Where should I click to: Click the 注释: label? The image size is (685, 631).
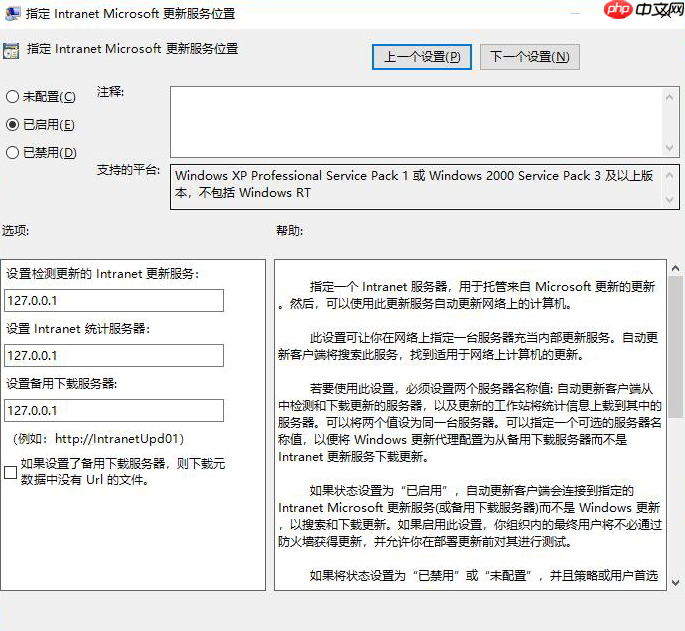(x=110, y=92)
